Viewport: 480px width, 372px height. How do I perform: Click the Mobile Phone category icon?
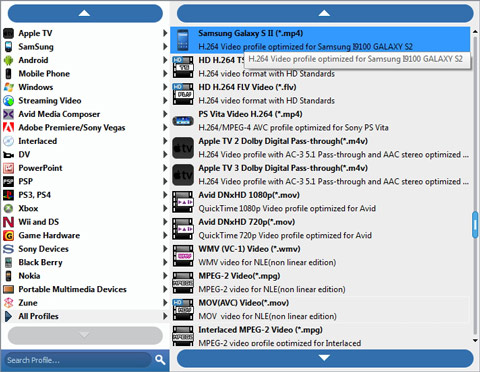click(8, 74)
